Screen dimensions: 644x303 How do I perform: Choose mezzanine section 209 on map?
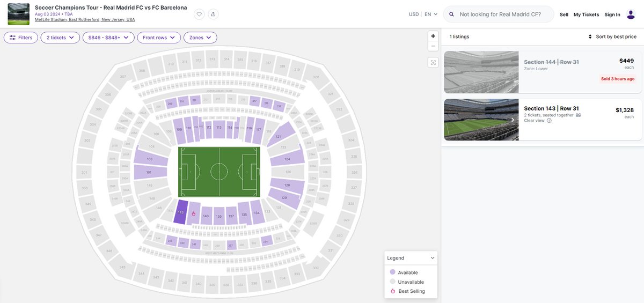coord(170,104)
